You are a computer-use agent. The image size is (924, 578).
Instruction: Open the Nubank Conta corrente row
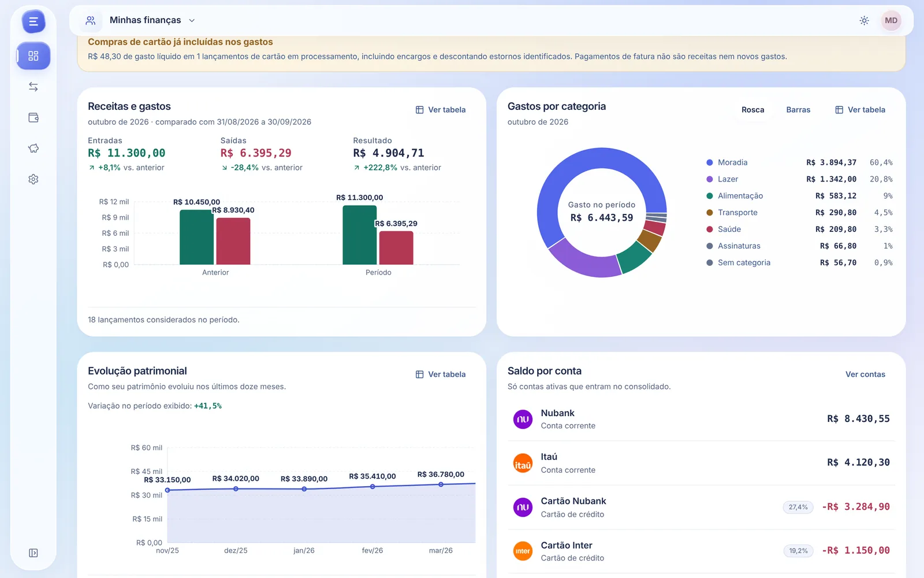pyautogui.click(x=701, y=419)
